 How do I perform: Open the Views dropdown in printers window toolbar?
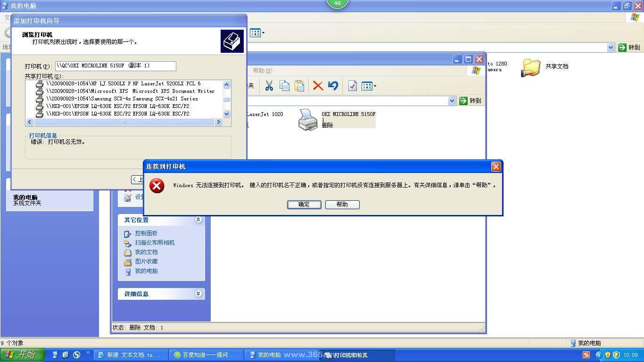(369, 86)
